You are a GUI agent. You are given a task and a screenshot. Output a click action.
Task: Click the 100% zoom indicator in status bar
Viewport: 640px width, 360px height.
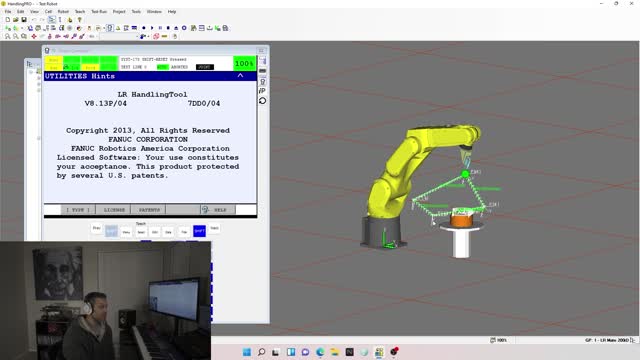499,340
